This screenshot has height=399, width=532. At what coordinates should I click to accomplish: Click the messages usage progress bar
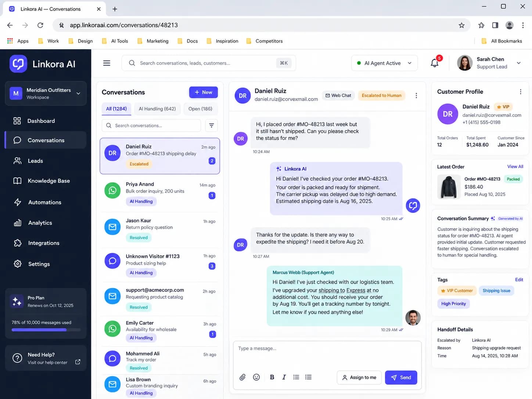46,330
